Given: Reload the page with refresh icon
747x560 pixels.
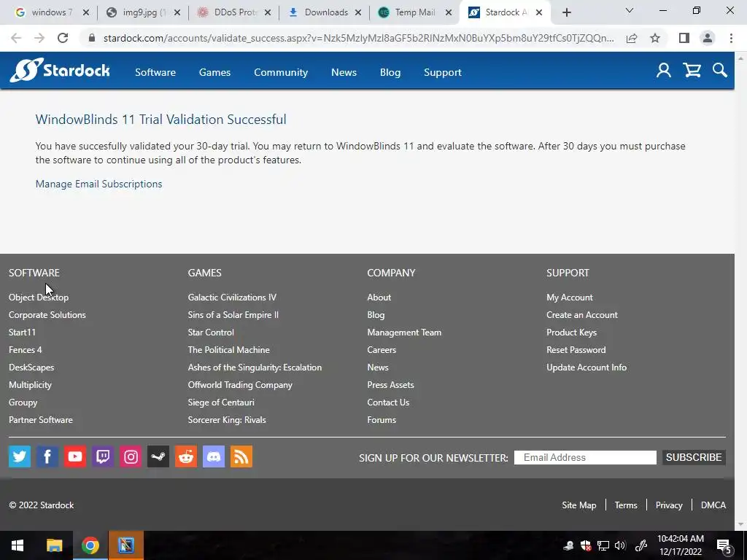Looking at the screenshot, I should click(x=63, y=38).
